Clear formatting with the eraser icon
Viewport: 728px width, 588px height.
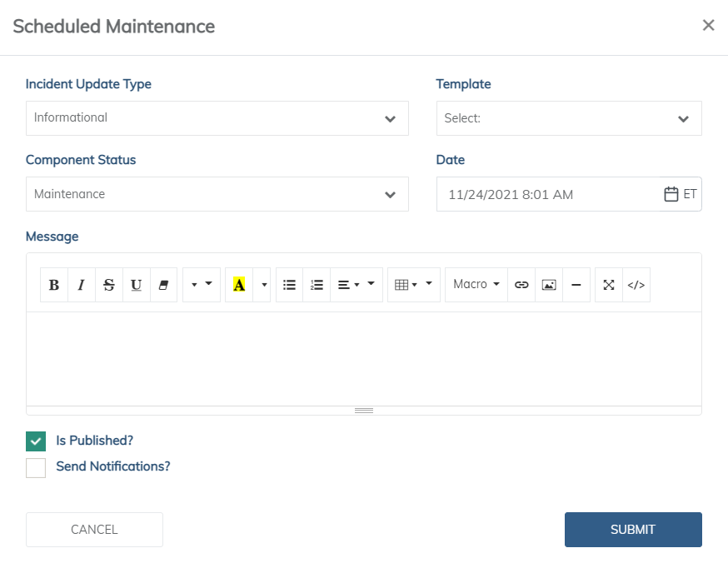pos(163,285)
